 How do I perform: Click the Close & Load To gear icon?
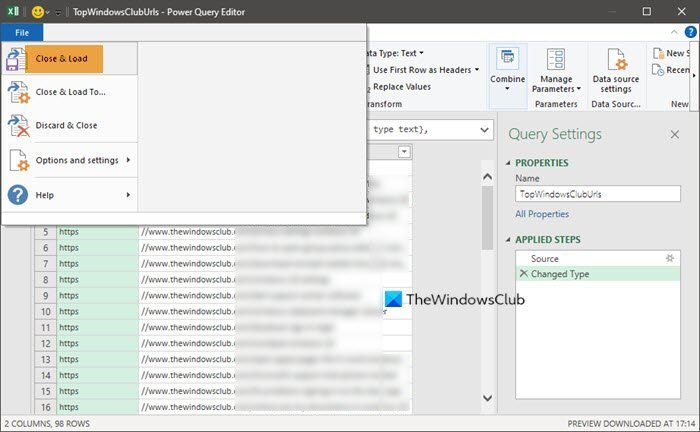pos(19,92)
